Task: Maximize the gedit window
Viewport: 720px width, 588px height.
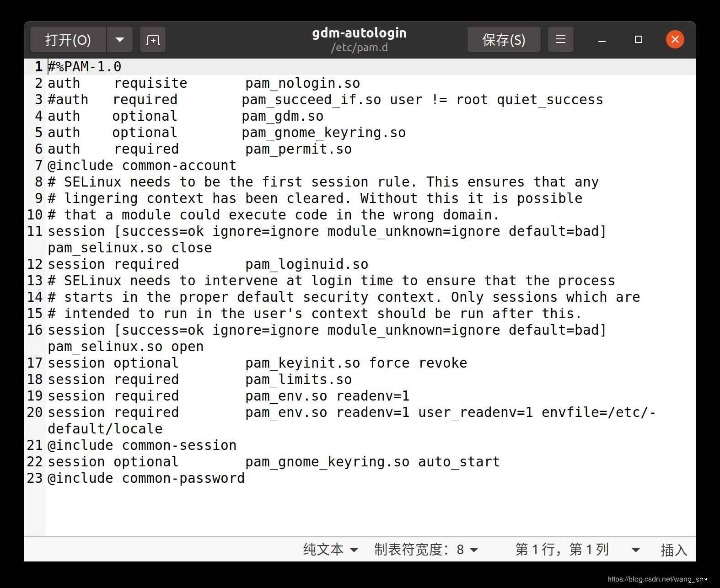Action: point(639,40)
